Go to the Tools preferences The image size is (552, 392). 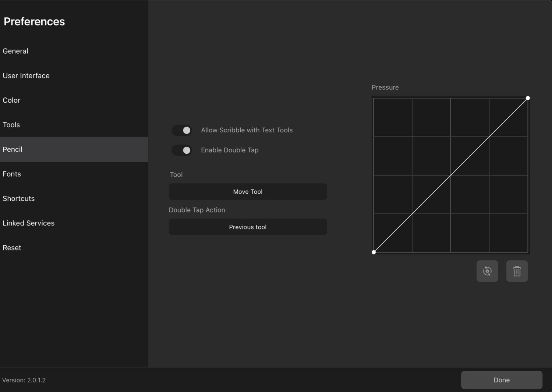74,125
